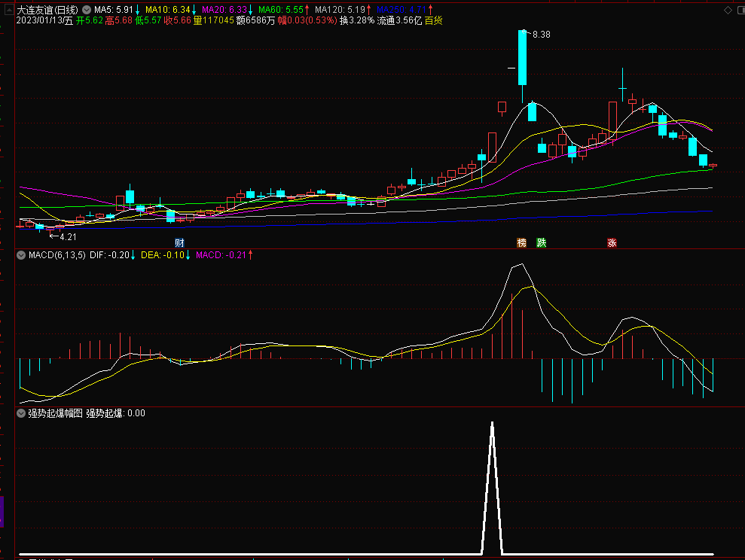Click the last red candlestick on the chart

pyautogui.click(x=713, y=166)
